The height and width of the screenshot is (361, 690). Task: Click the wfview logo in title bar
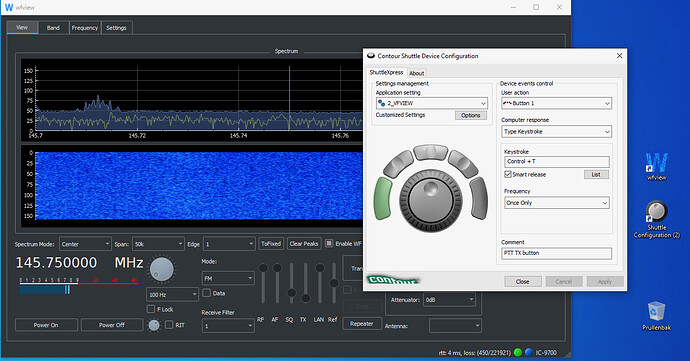click(9, 7)
